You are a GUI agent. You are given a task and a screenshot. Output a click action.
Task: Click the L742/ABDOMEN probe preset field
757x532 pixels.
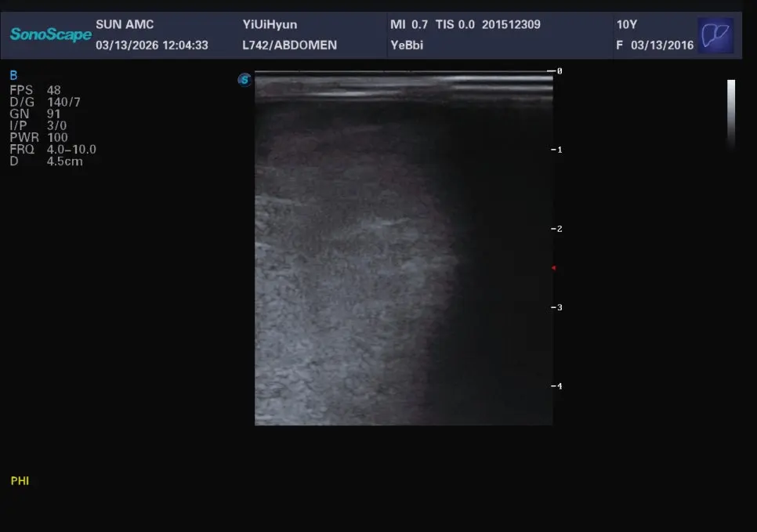click(x=290, y=45)
